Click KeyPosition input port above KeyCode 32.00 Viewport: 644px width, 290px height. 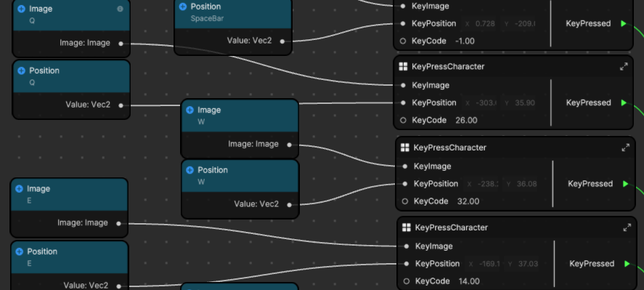(x=404, y=184)
